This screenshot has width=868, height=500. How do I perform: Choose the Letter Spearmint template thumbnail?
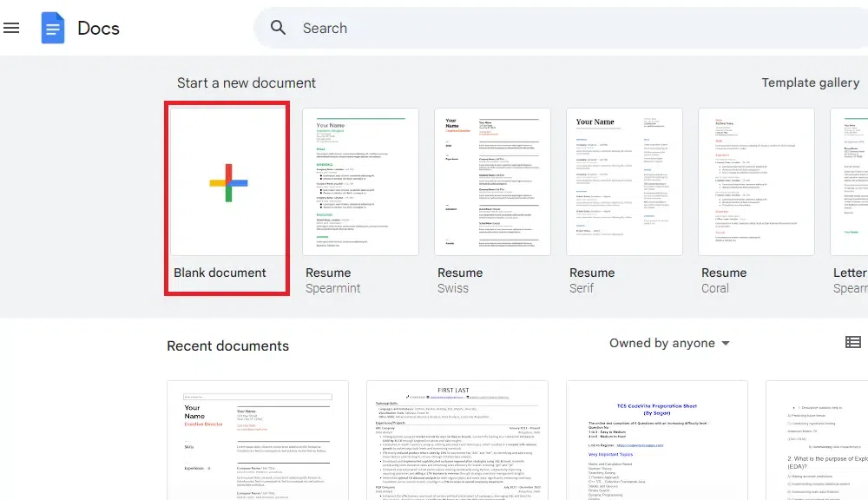click(849, 182)
